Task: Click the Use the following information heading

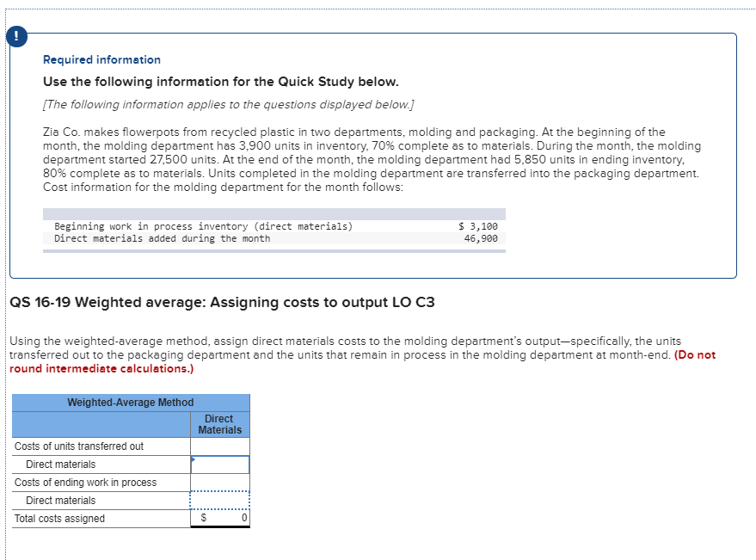Action: [221, 82]
